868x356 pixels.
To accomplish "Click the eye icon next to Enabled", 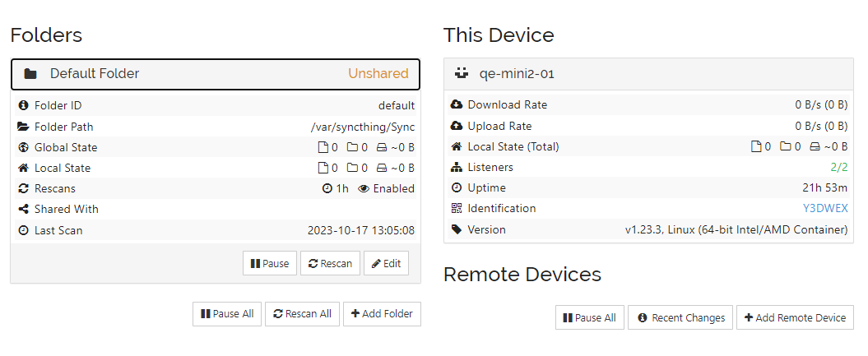I will click(364, 188).
